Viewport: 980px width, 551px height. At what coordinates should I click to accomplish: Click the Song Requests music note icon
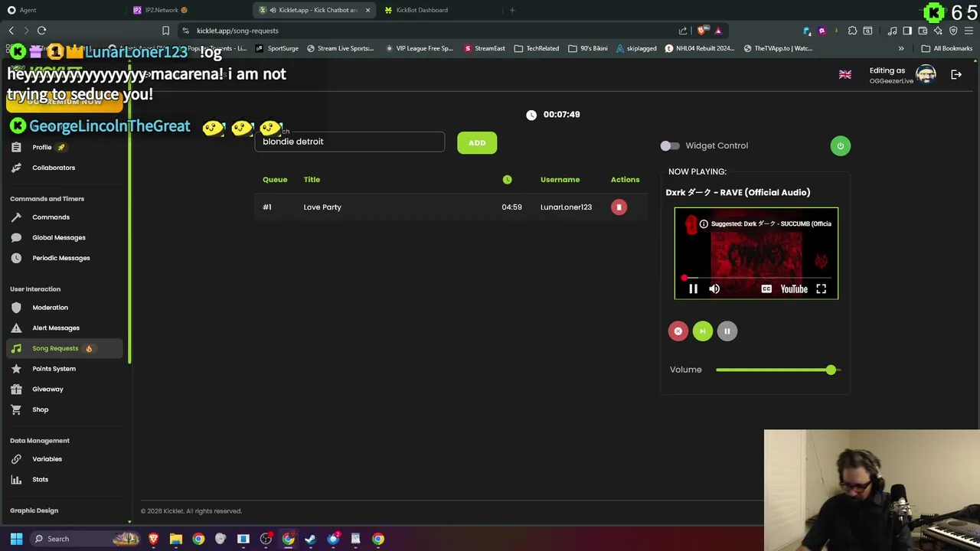[x=16, y=348]
